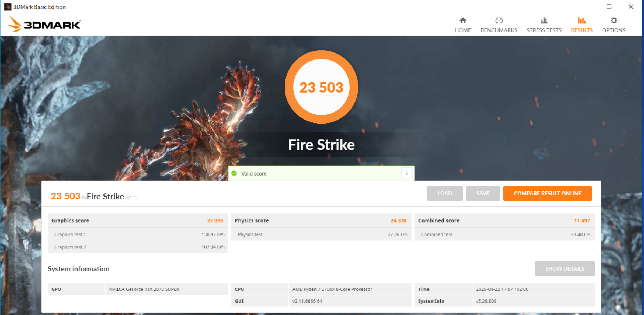This screenshot has height=315, width=644.
Task: Click the Graphics test 2 row
Action: (x=138, y=247)
